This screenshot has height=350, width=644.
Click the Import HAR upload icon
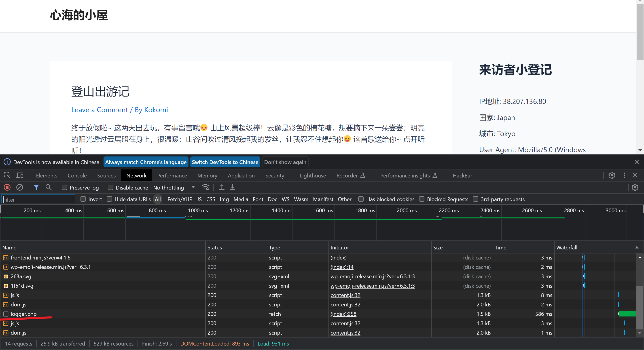point(222,187)
